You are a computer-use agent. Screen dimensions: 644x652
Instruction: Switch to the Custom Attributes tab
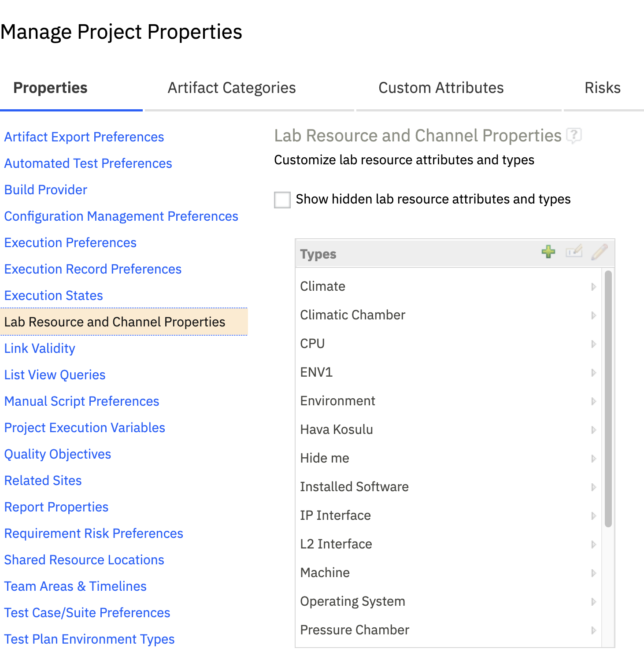tap(440, 87)
